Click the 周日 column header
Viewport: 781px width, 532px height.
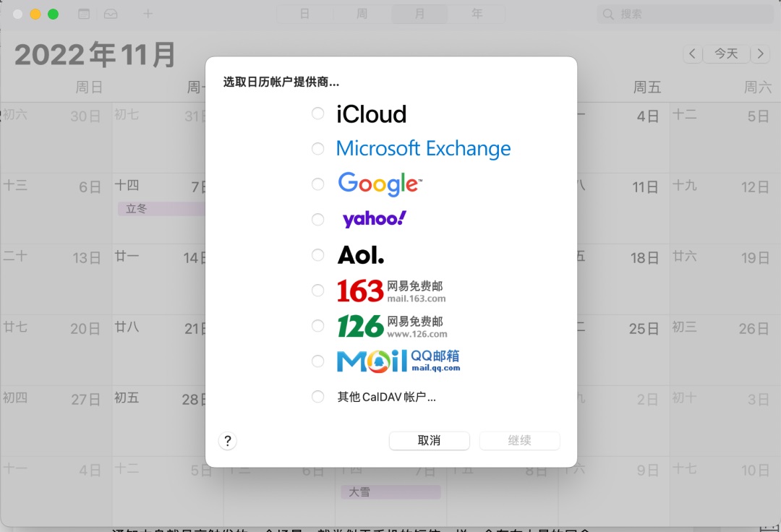click(89, 87)
